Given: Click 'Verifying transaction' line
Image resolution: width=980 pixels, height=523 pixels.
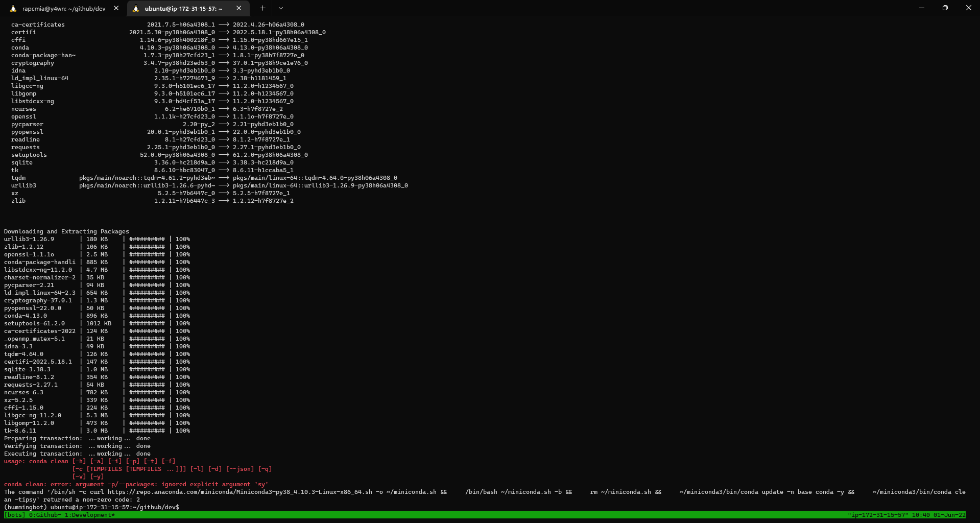Looking at the screenshot, I should [77, 446].
